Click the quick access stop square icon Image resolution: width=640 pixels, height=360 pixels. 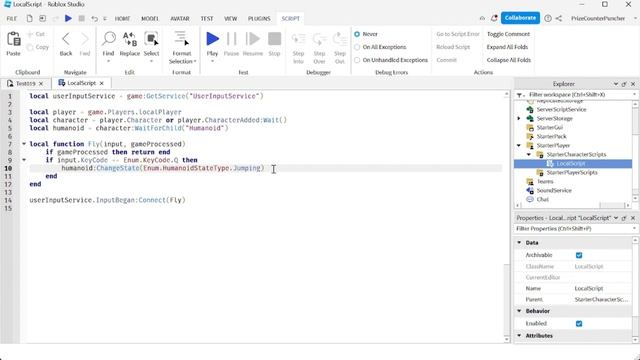(x=82, y=18)
